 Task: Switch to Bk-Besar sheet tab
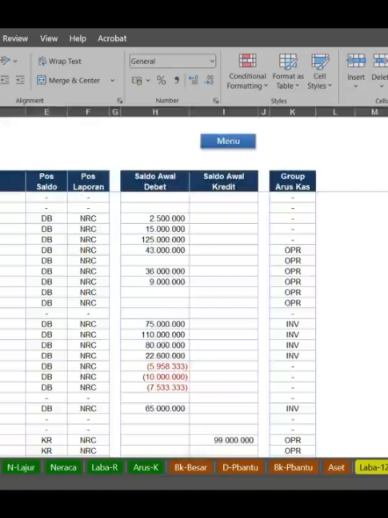click(191, 468)
